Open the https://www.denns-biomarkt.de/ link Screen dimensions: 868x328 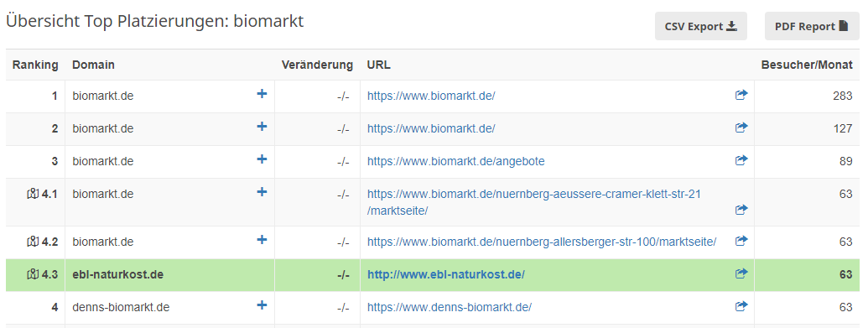449,307
